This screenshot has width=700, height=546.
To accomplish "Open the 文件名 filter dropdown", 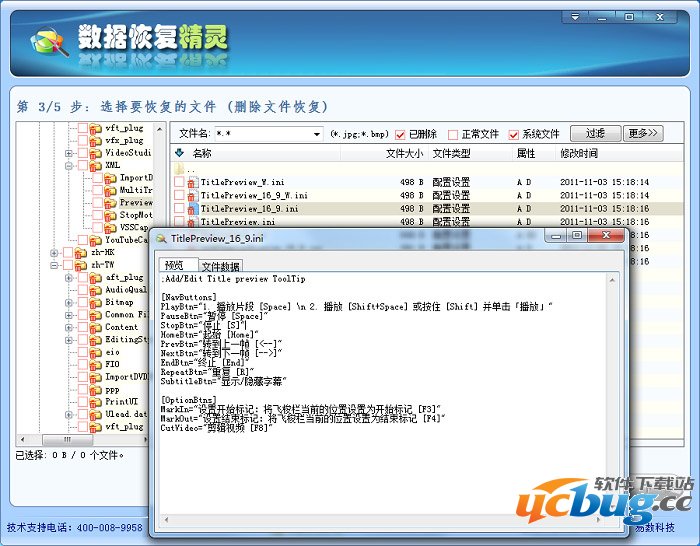I will tap(315, 134).
